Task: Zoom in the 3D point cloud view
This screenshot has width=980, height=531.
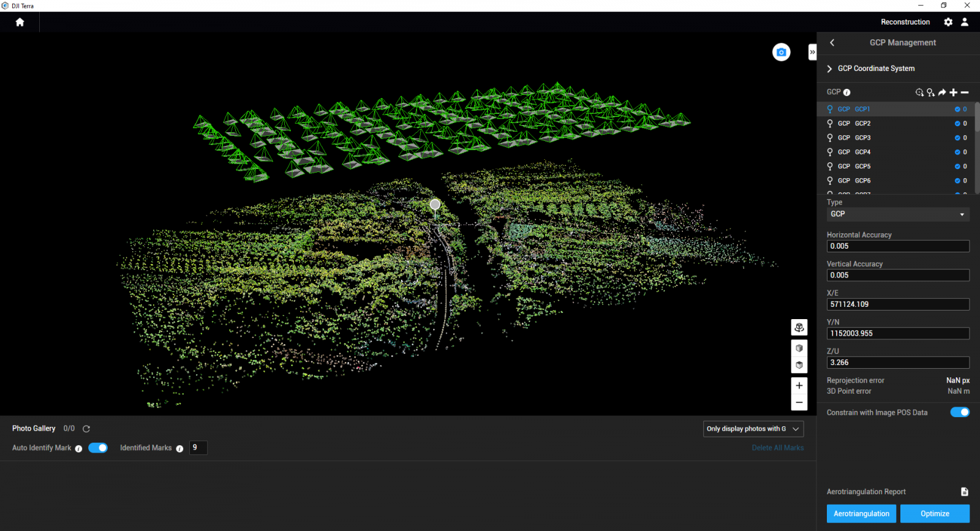Action: click(799, 386)
